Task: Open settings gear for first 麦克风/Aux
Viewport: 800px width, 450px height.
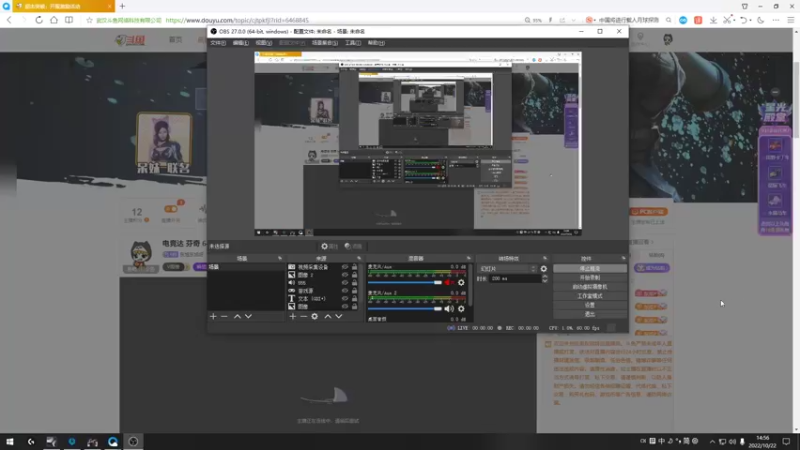Action: point(461,282)
